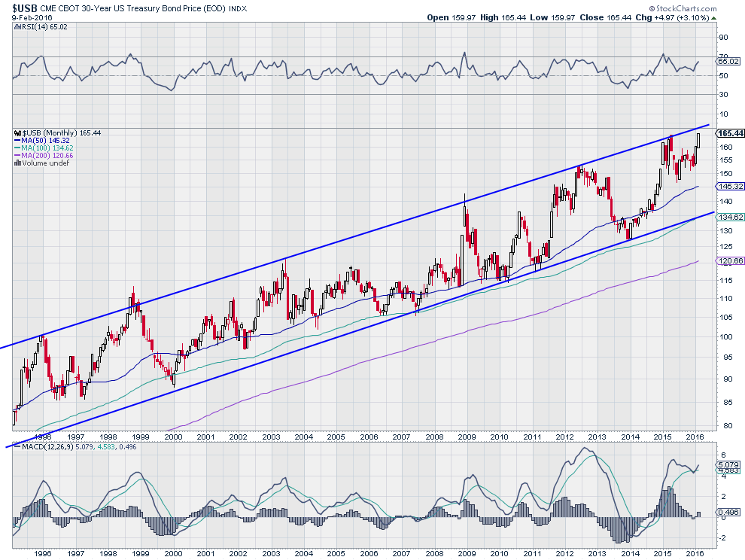Click the 134.62 MA(100) price label
745x560 pixels.
(730, 218)
